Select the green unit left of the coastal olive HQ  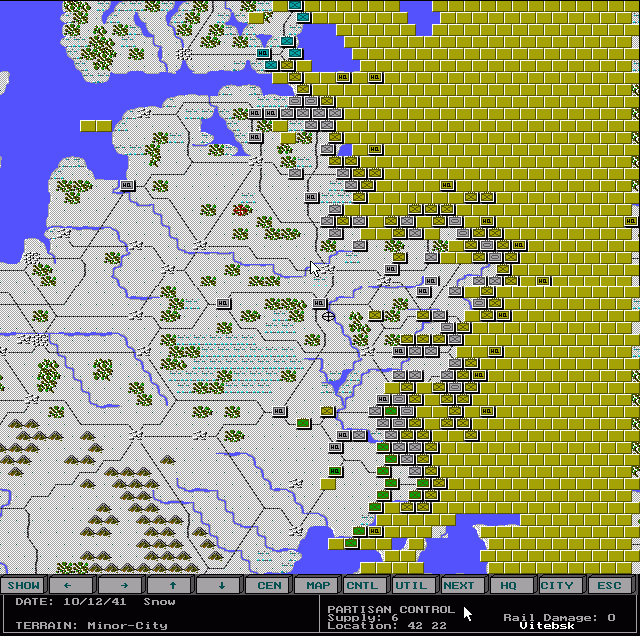359,531
